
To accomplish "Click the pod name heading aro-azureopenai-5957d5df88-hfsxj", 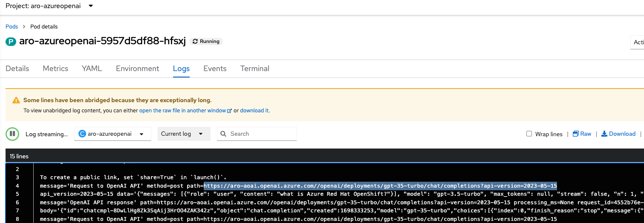I will point(103,41).
